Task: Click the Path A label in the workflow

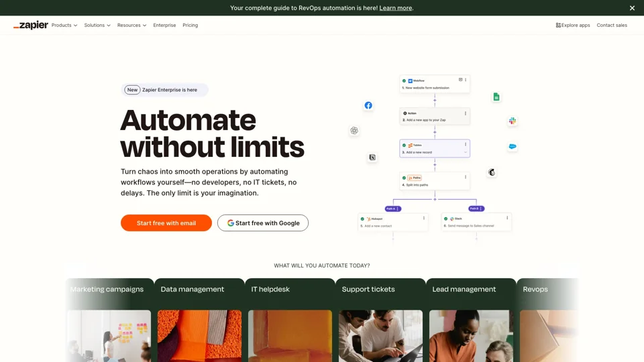Action: [x=393, y=208]
